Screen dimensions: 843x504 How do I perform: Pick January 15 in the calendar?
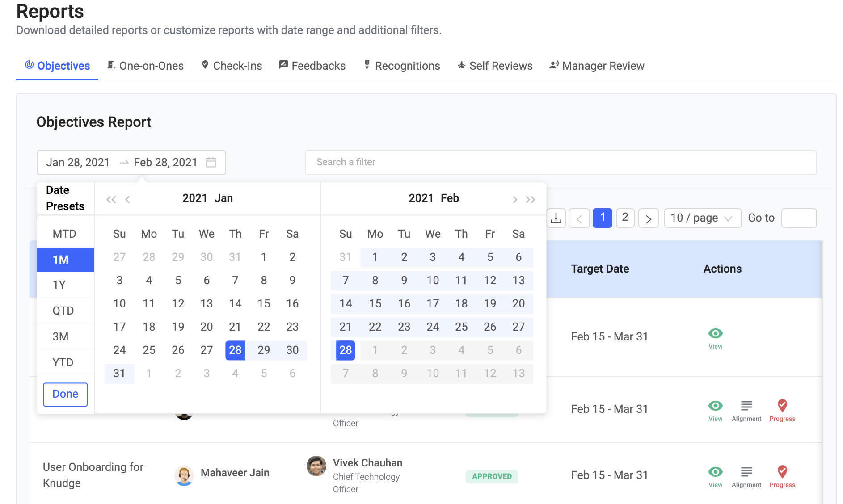click(x=264, y=303)
